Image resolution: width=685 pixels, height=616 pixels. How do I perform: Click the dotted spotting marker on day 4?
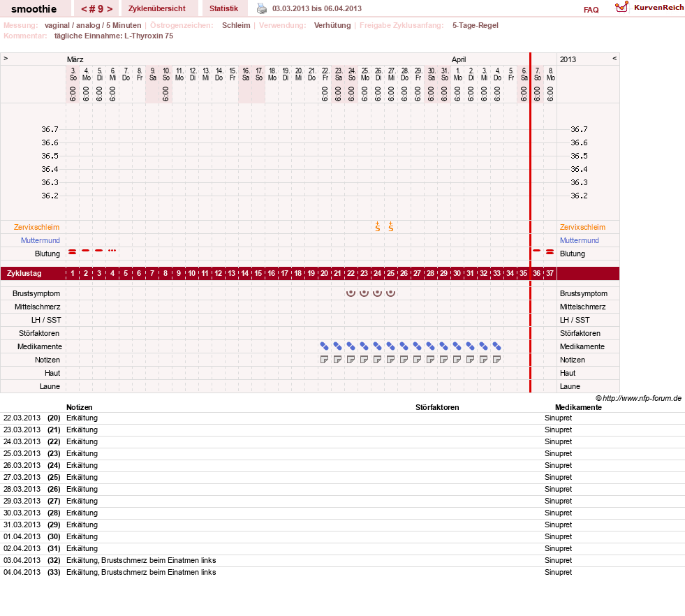coord(112,250)
